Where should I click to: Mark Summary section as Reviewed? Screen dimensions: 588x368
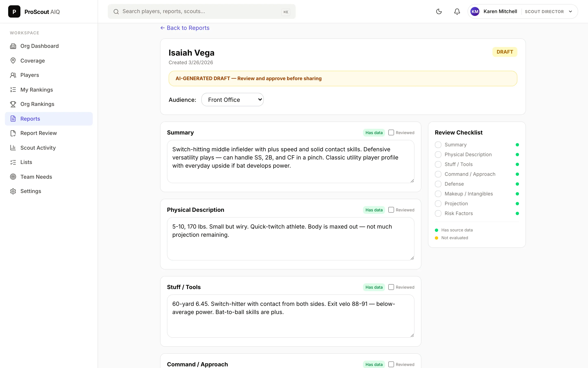coord(391,132)
